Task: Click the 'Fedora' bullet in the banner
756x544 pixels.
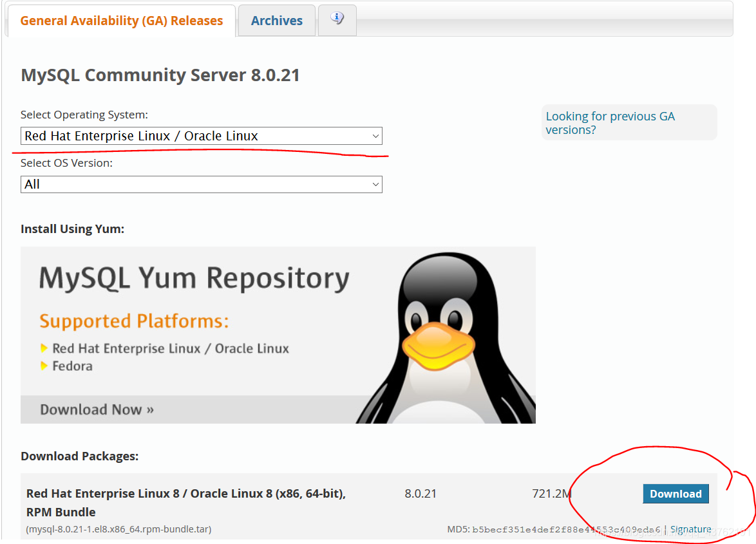Action: [x=72, y=366]
